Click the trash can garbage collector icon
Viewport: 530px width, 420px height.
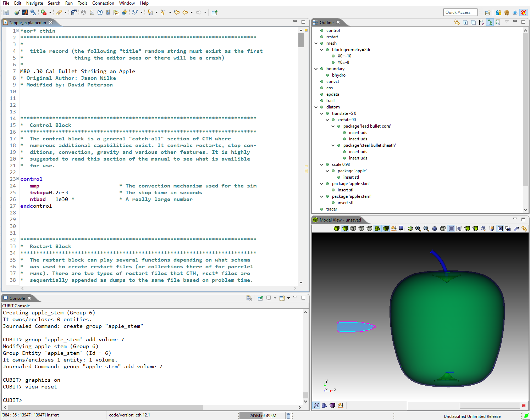point(288,416)
